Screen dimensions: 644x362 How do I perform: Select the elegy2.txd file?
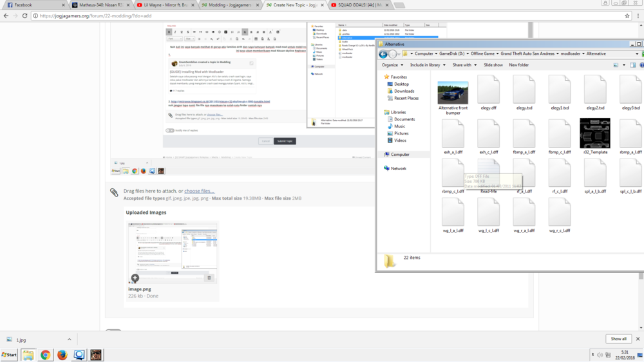595,93
